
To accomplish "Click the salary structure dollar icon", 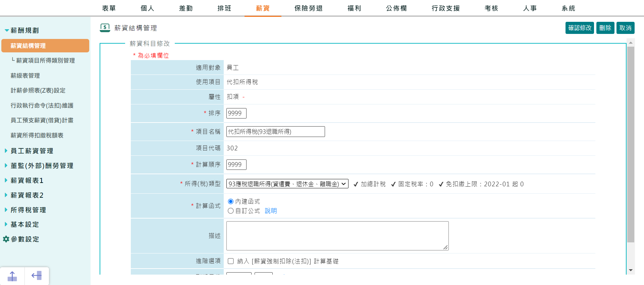I will (105, 28).
